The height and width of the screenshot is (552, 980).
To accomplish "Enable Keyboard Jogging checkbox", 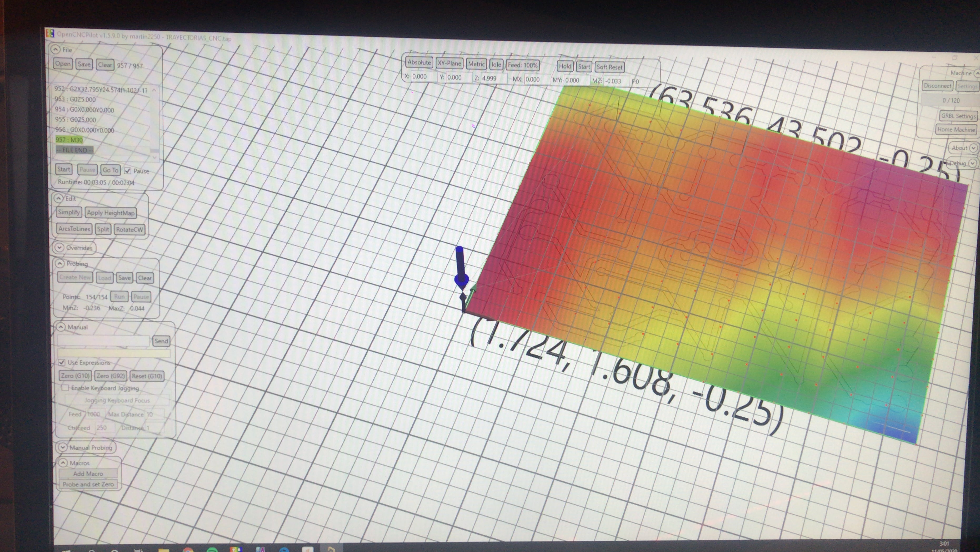I will (65, 388).
